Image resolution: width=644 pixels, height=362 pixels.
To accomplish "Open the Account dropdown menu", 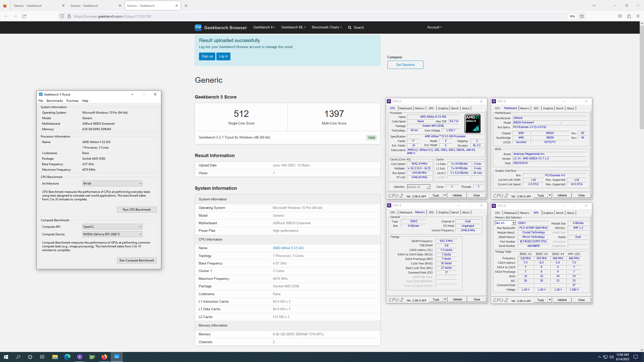I will (434, 27).
